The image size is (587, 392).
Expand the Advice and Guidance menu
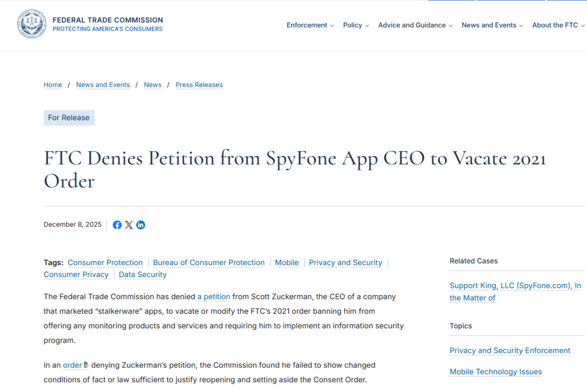[x=415, y=25]
